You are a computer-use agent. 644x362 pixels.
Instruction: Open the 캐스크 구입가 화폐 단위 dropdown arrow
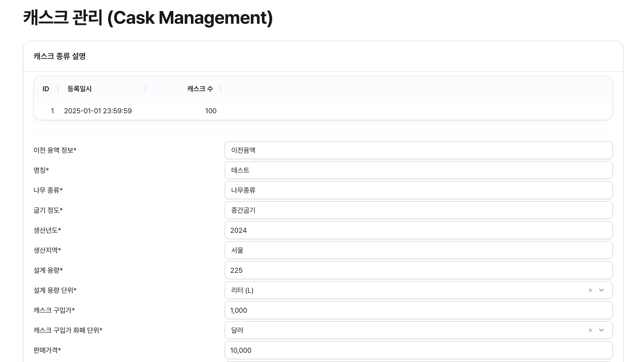click(x=601, y=330)
